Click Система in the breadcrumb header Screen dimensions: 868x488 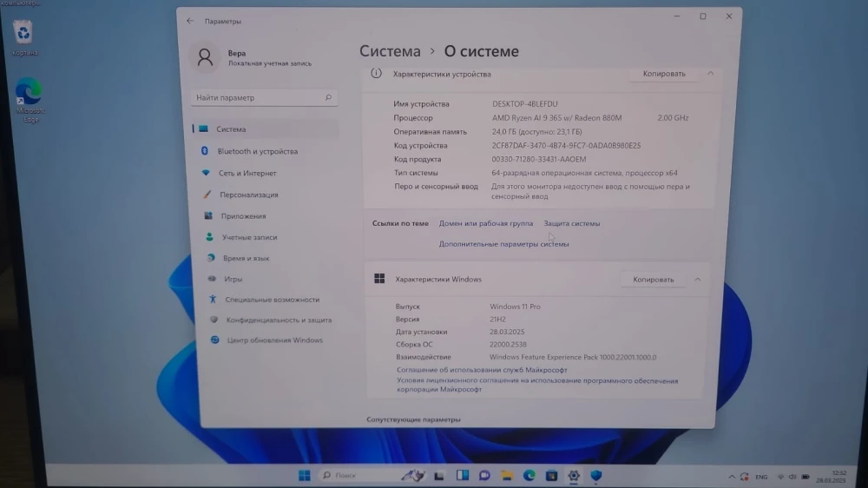pos(390,51)
